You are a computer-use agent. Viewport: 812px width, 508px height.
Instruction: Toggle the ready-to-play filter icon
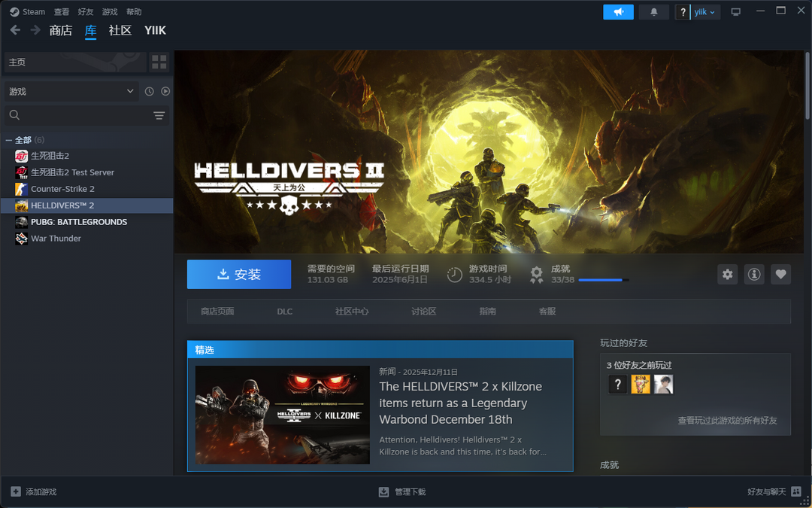(x=165, y=91)
